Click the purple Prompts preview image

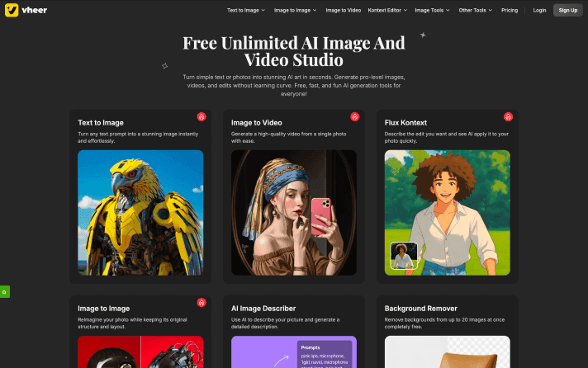click(x=294, y=351)
